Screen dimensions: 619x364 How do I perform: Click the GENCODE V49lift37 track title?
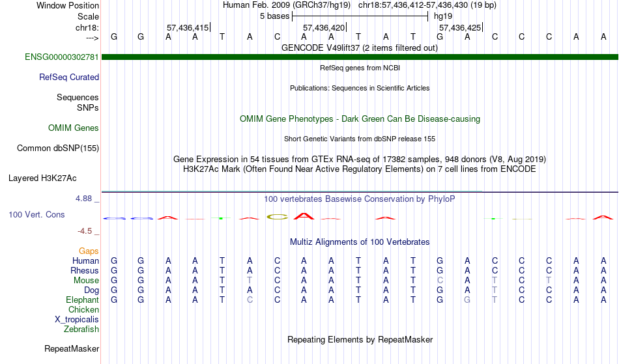(x=360, y=48)
